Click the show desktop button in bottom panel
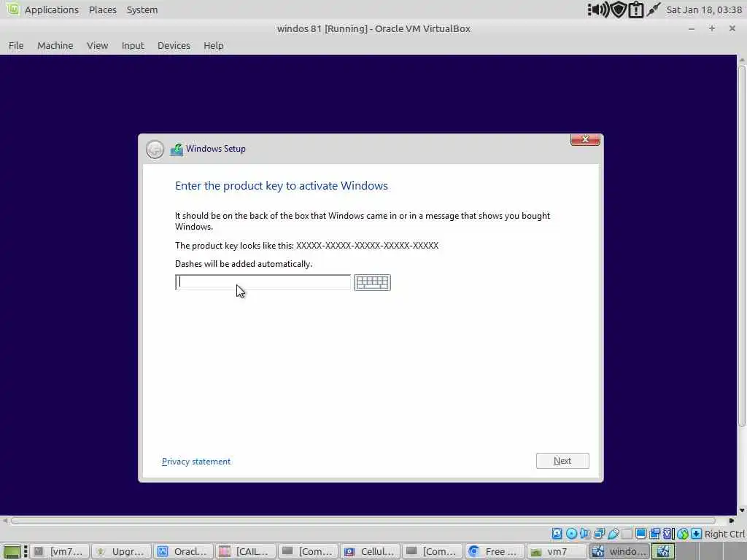Screen dimensions: 747x560 point(12,551)
